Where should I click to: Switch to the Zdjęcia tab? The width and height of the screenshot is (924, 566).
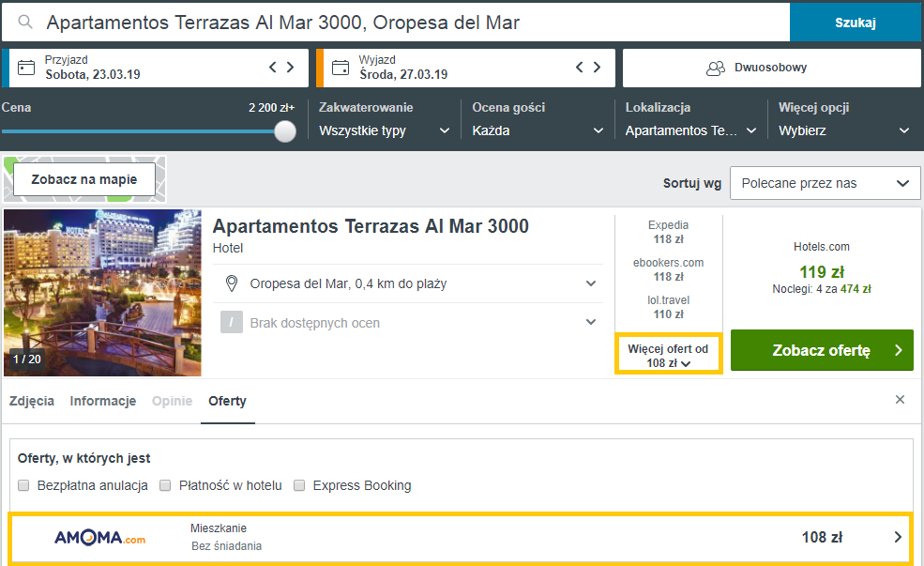click(x=31, y=401)
